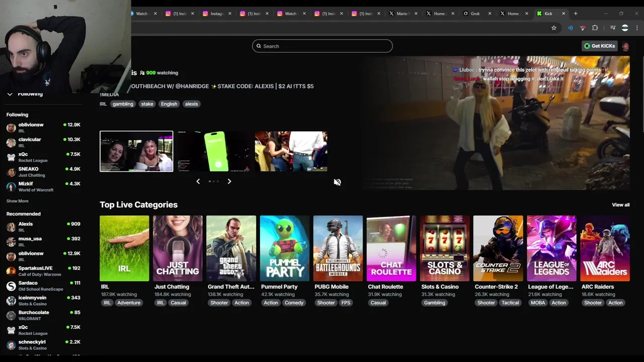Click the Kick search field
The width and height of the screenshot is (644, 362).
pos(322,46)
